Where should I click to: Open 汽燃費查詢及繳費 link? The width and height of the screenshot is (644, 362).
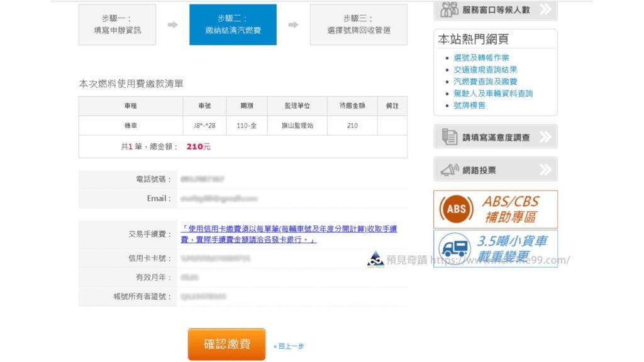(485, 82)
